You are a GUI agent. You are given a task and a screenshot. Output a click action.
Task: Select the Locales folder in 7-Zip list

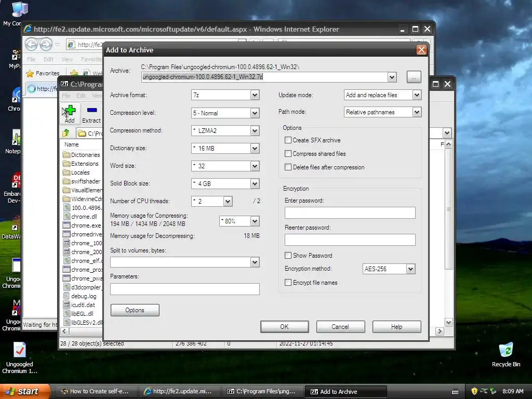77,172
